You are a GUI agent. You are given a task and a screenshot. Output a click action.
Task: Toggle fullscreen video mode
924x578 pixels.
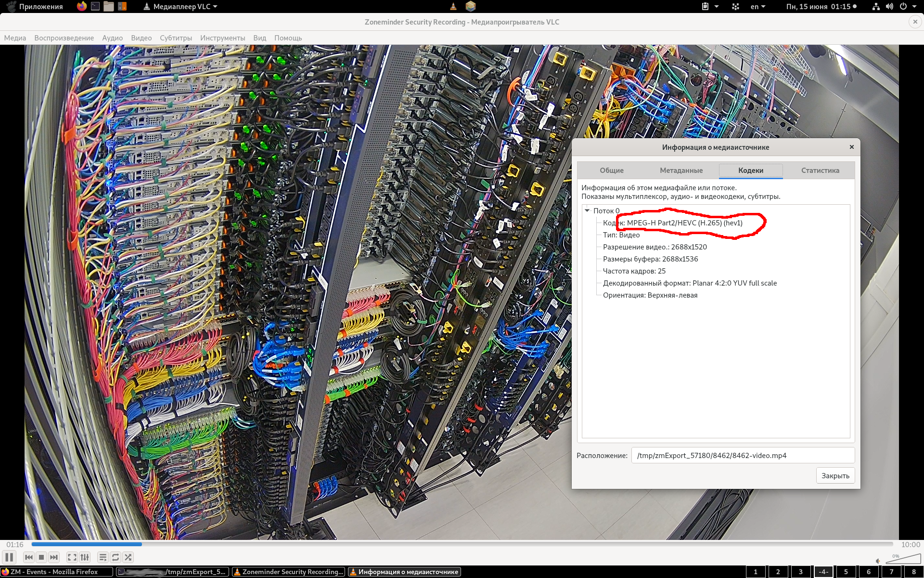pos(72,557)
